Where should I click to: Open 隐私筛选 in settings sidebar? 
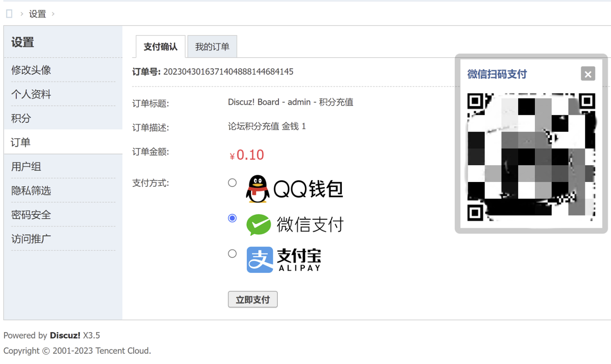point(31,191)
